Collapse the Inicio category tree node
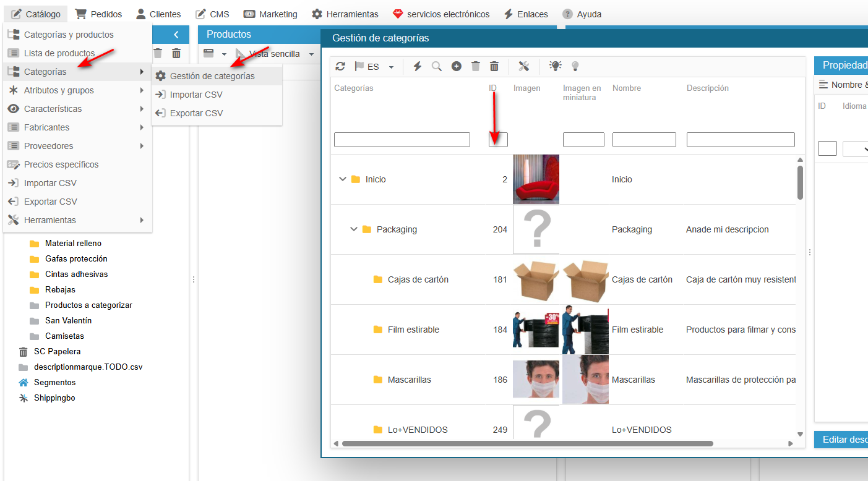Viewport: 868px width, 481px height. pos(342,179)
